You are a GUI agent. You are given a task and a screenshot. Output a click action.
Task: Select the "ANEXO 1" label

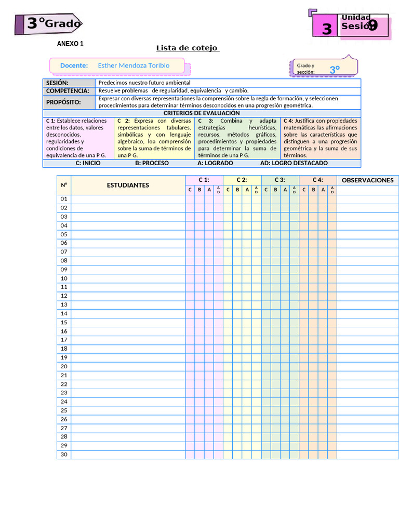[70, 44]
